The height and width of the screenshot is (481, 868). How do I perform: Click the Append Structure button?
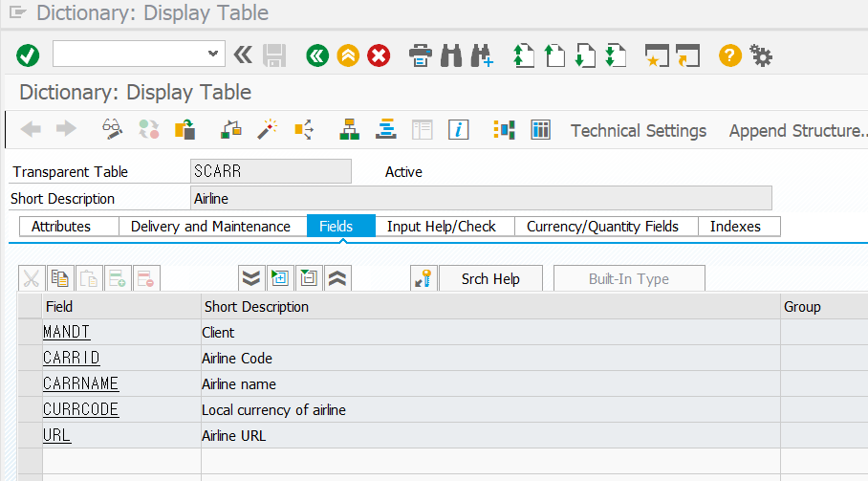[797, 131]
